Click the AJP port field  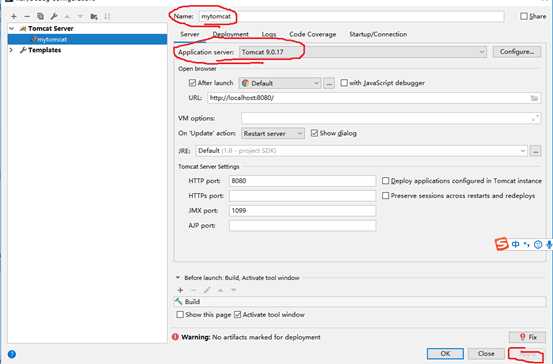(302, 226)
